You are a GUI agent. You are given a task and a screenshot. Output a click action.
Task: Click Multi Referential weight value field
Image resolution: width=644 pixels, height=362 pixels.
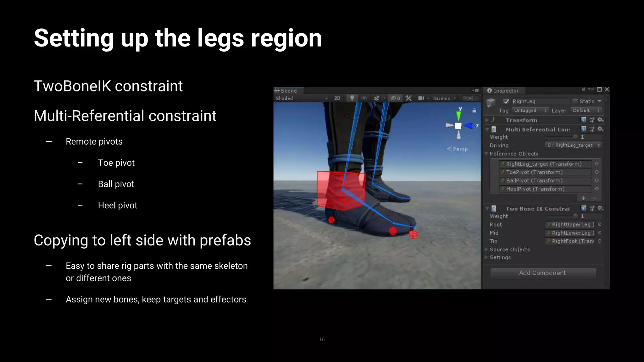pos(591,137)
